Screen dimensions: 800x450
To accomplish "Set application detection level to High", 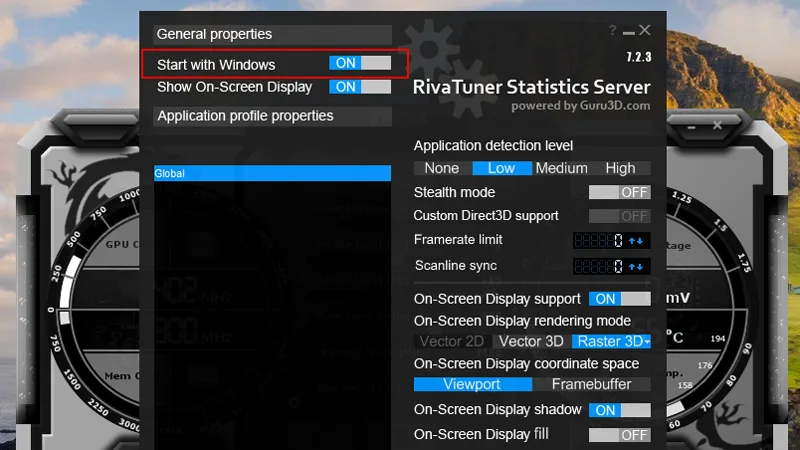I will pyautogui.click(x=620, y=168).
